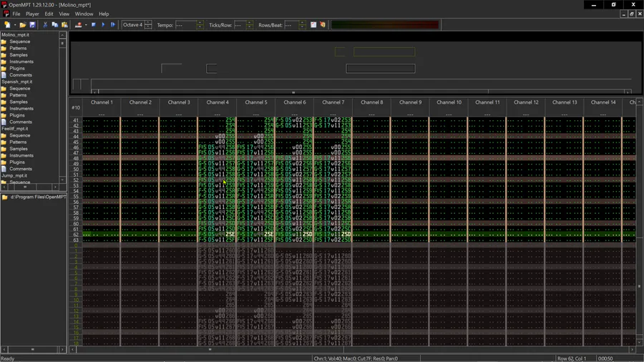Click the Channel 14 header
This screenshot has height=362, width=644.
pos(603,102)
